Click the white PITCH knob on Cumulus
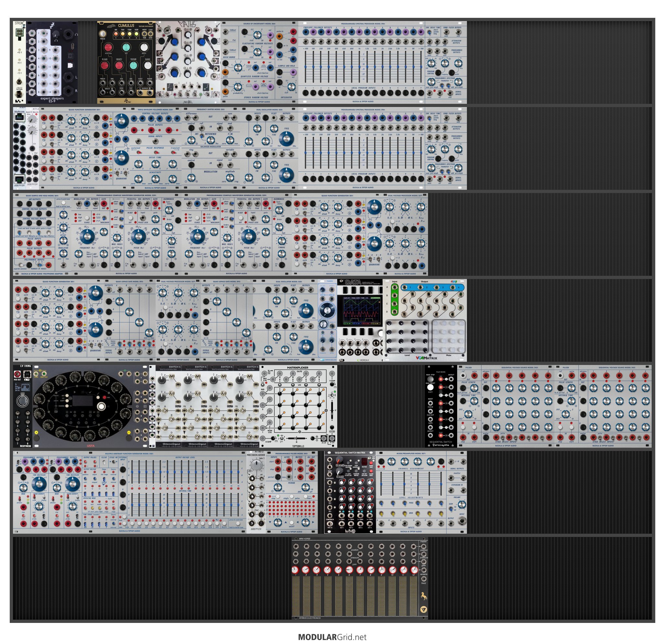The width and height of the screenshot is (665, 644). (144, 47)
